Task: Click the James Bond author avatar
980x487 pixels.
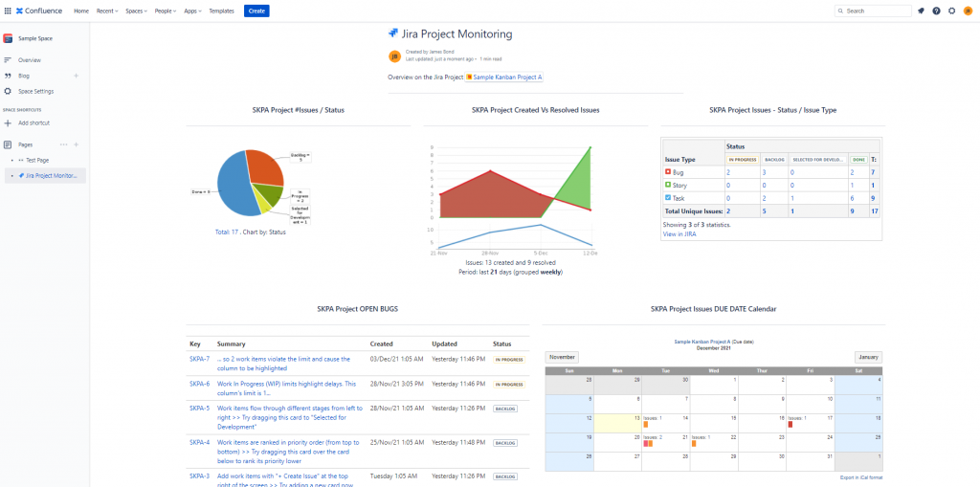Action: pos(394,56)
